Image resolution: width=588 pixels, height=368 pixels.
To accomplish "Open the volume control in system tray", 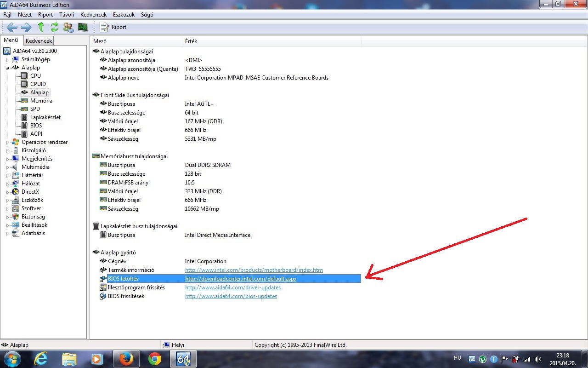I will [538, 359].
